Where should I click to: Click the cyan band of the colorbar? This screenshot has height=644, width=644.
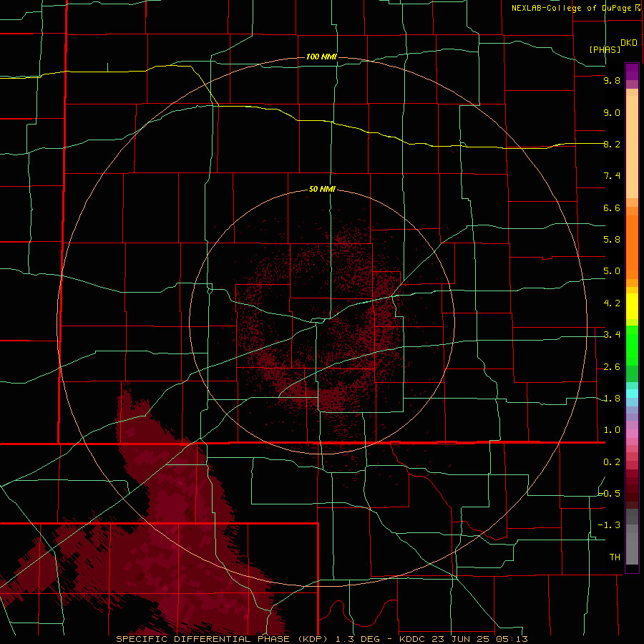point(632,394)
